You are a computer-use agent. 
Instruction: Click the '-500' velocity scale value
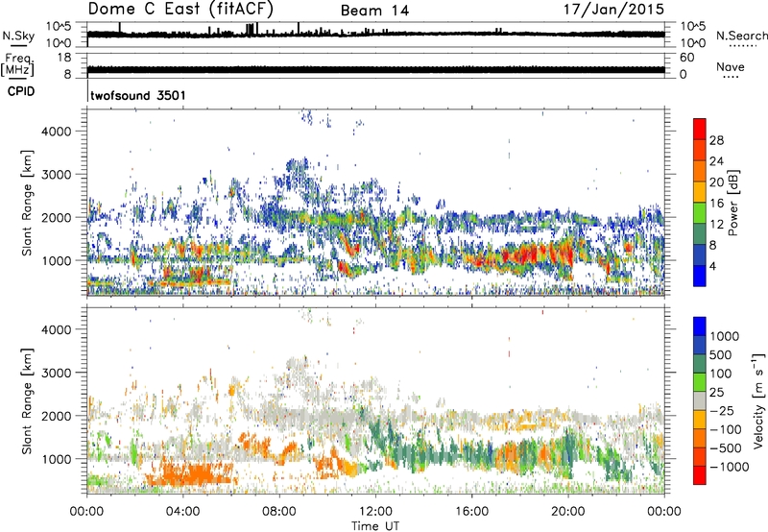[726, 447]
